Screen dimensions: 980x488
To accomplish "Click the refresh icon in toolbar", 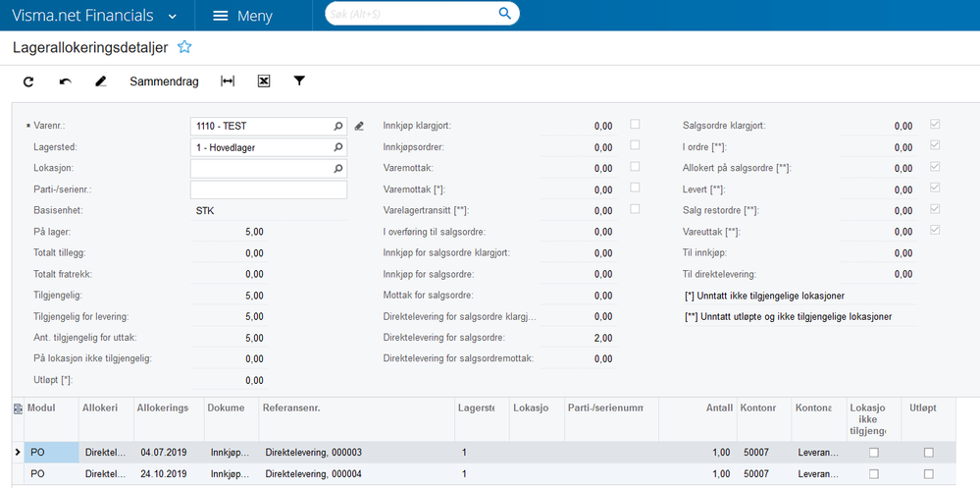I will click(x=28, y=81).
